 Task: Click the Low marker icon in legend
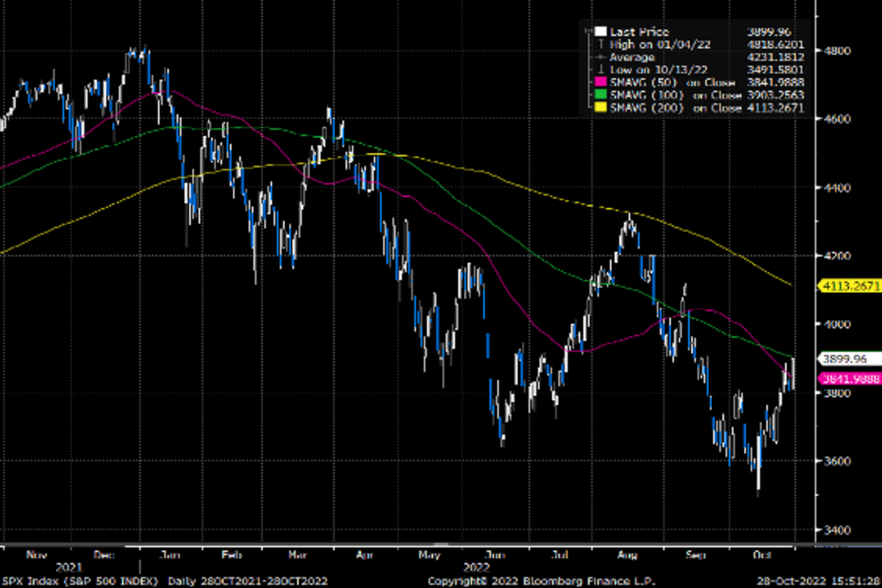tap(600, 69)
